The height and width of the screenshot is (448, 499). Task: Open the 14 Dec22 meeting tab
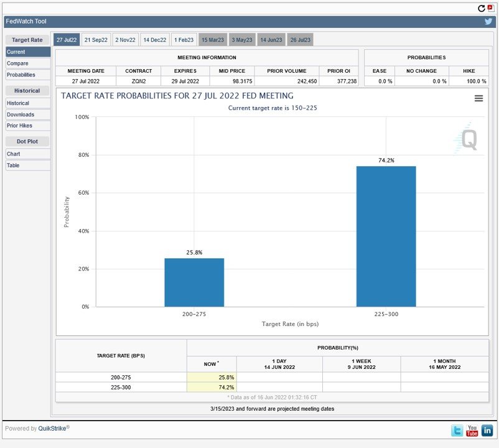[155, 40]
